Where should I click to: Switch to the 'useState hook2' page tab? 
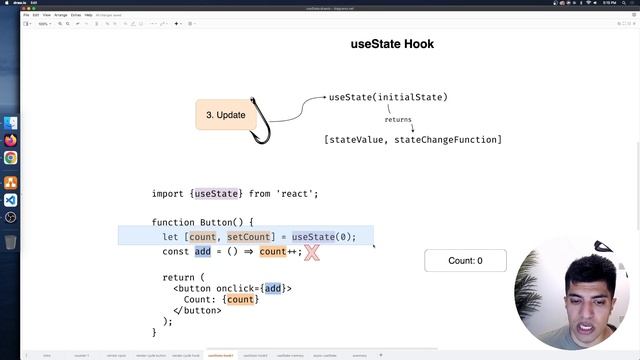[x=255, y=356]
